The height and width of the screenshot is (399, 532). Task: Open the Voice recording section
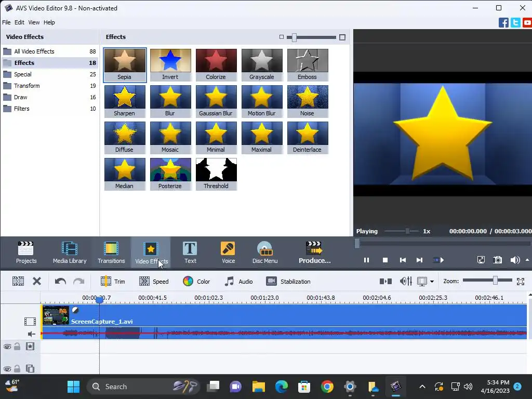pyautogui.click(x=228, y=252)
